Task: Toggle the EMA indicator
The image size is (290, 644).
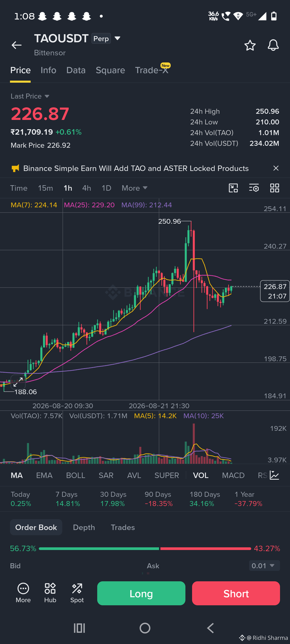Action: click(44, 475)
